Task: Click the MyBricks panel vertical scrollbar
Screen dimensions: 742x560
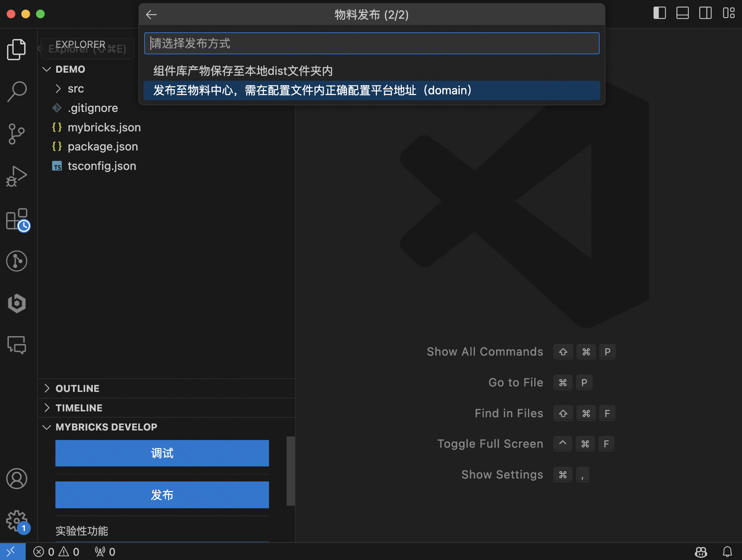Action: click(x=291, y=471)
